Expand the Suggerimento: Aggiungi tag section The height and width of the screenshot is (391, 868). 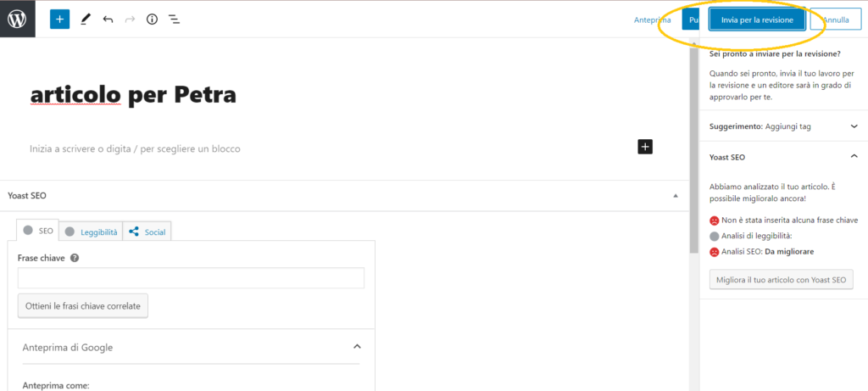[x=783, y=126]
